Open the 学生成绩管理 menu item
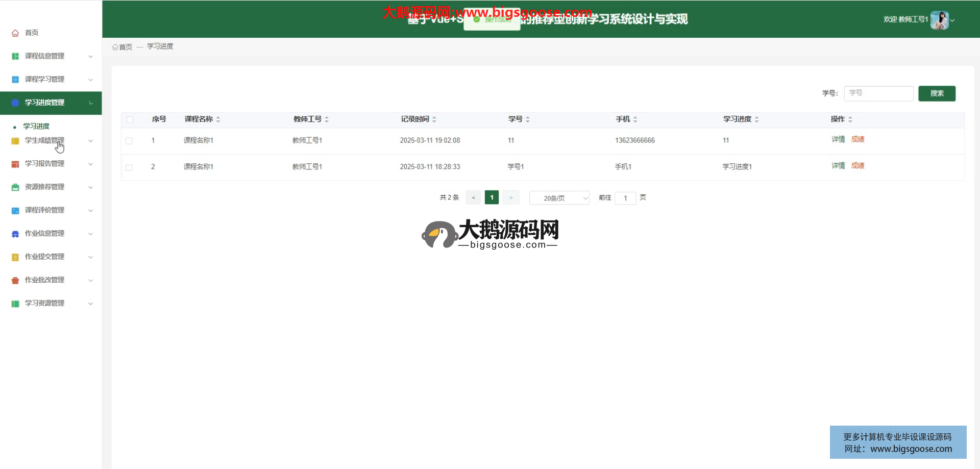Viewport: 980px width, 469px height. click(45, 140)
